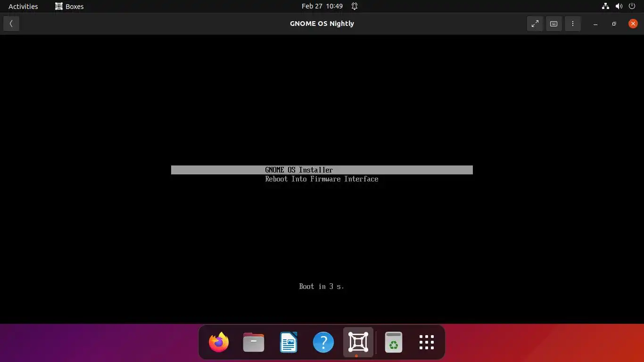Minimize the GNOME OS Nightly window
The width and height of the screenshot is (644, 362).
(595, 24)
